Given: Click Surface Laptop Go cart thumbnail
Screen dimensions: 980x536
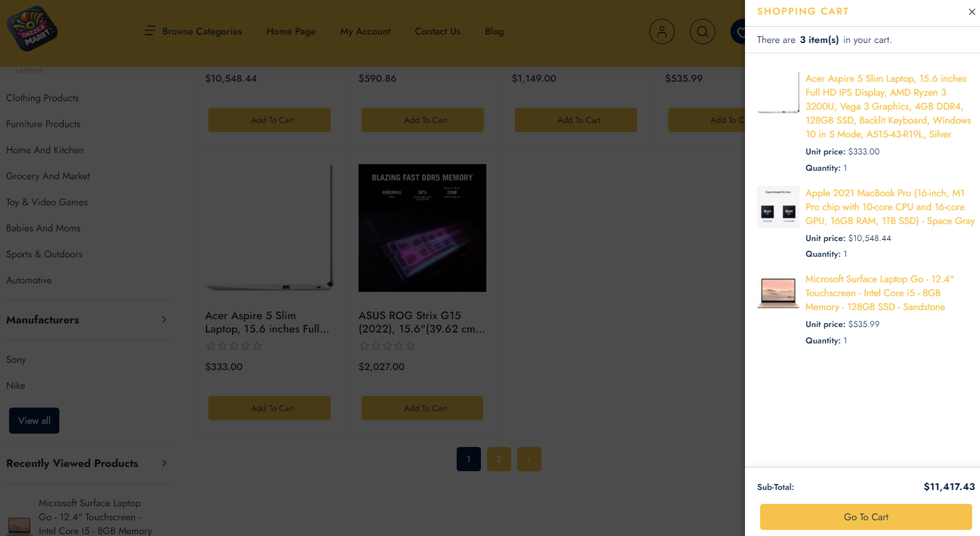Looking at the screenshot, I should pyautogui.click(x=778, y=293).
